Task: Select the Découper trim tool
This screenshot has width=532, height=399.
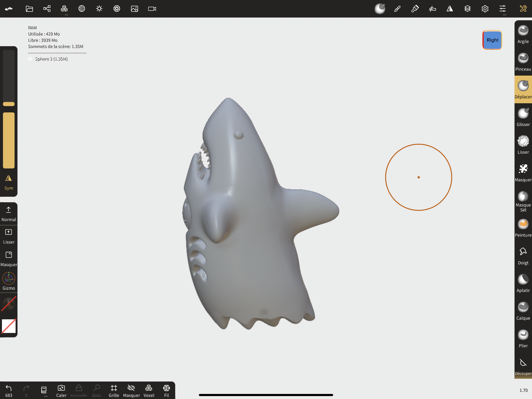Action: point(523,367)
